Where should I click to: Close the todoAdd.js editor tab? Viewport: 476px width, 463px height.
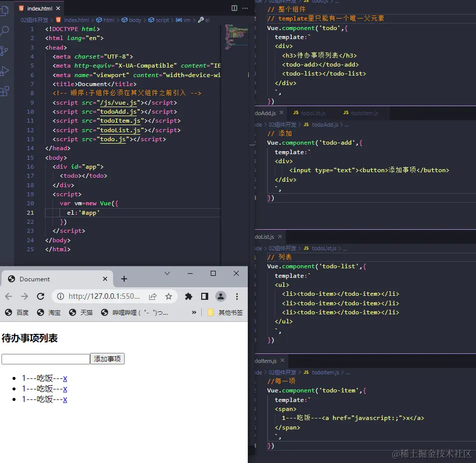click(281, 113)
